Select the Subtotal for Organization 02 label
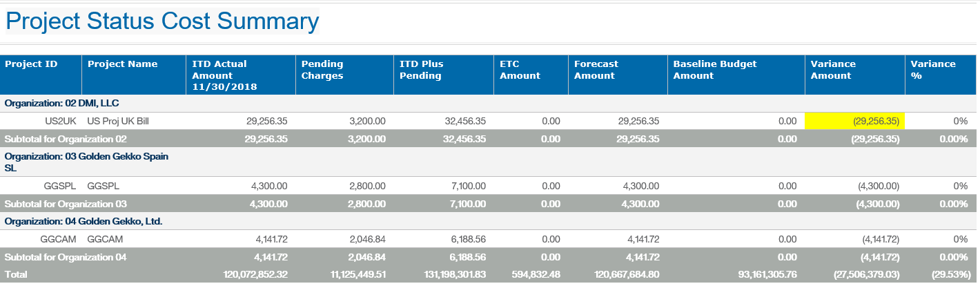This screenshot has height=286, width=980. coord(66,138)
